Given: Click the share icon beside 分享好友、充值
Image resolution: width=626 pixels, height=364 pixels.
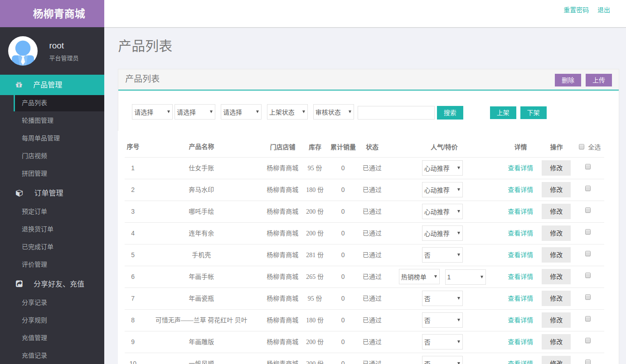Looking at the screenshot, I should coord(19,284).
